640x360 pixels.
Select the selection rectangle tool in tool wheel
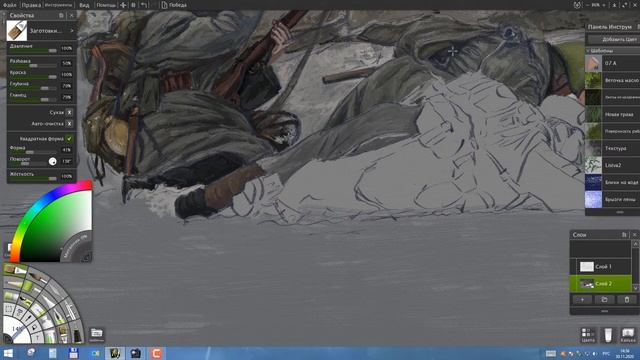[8, 309]
